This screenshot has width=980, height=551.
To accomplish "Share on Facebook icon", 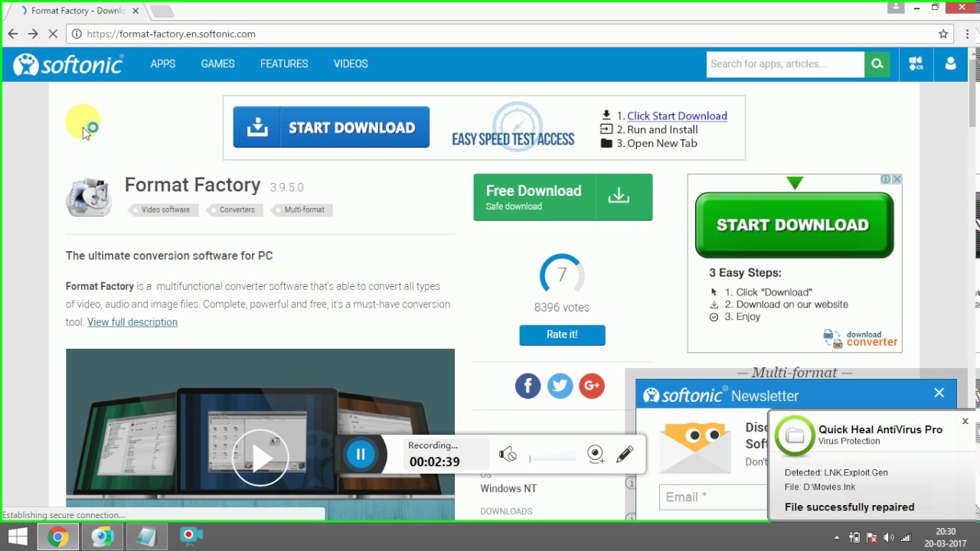I will 528,386.
